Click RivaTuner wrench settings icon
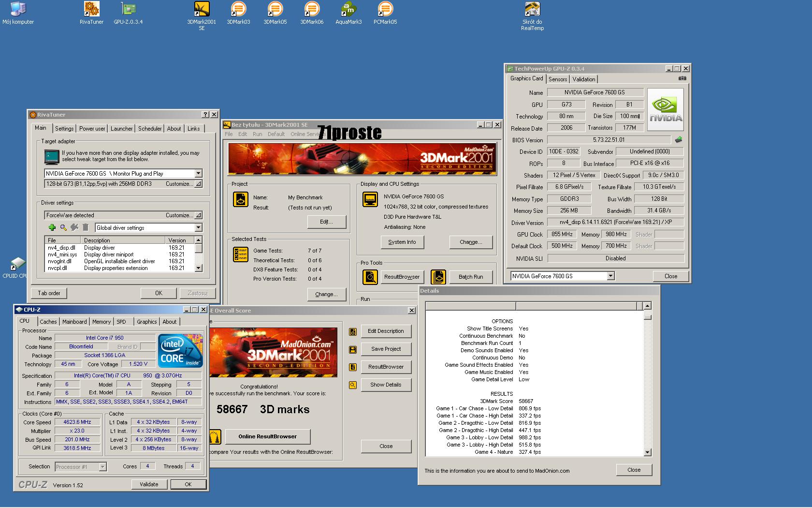The width and height of the screenshot is (812, 508). coord(74,227)
